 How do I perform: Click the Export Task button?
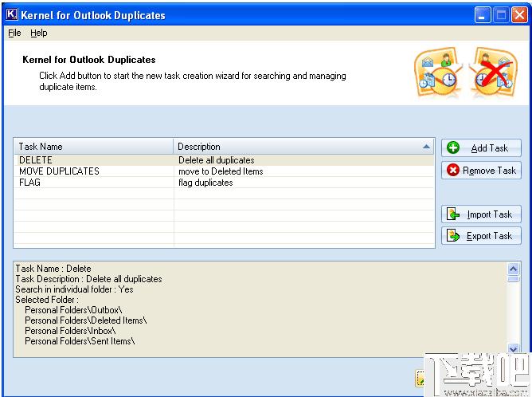pyautogui.click(x=481, y=236)
